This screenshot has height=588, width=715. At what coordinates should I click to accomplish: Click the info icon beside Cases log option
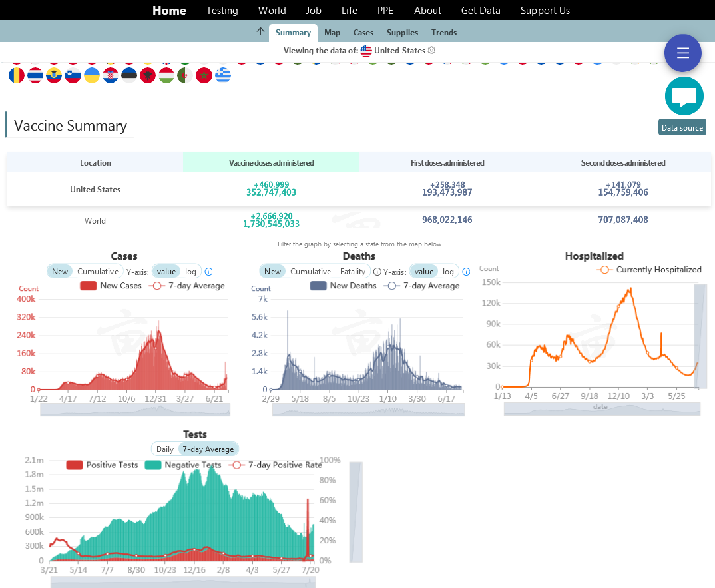click(208, 272)
